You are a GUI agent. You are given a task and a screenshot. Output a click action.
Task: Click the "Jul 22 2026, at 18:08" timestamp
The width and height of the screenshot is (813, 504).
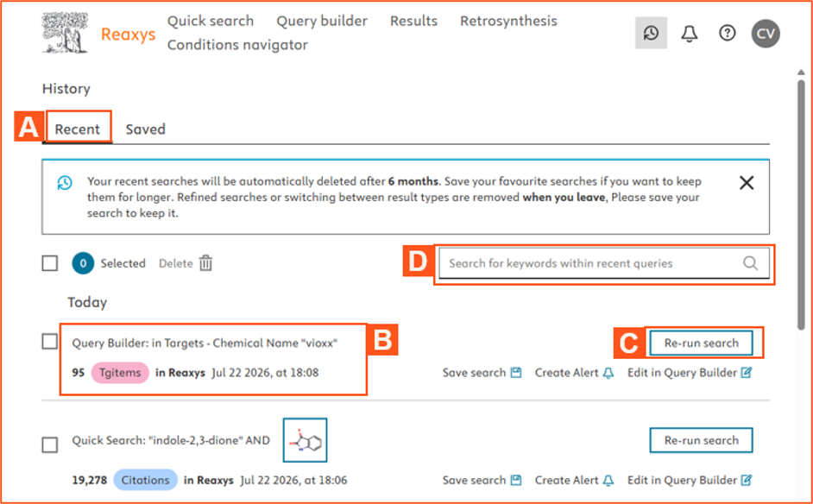pyautogui.click(x=266, y=373)
